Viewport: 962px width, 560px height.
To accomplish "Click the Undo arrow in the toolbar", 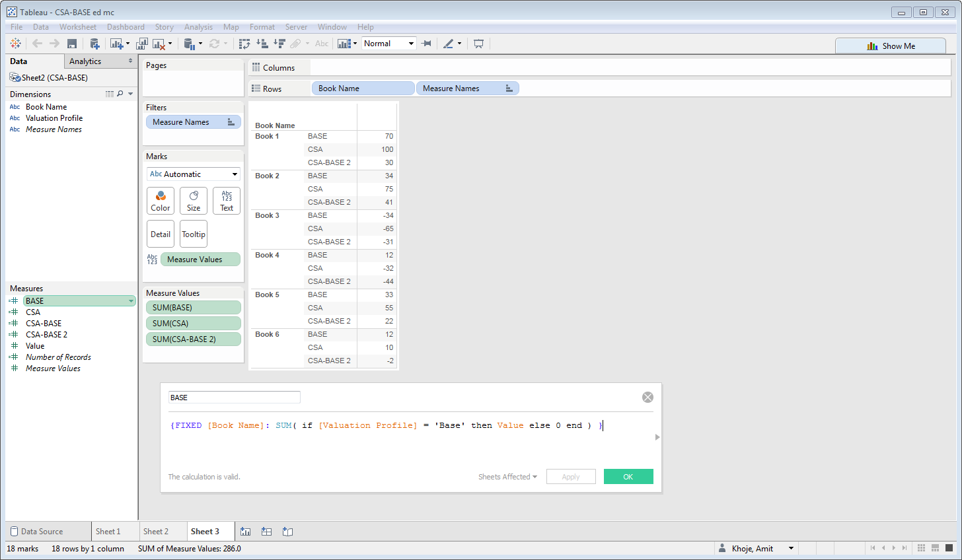I will 38,43.
